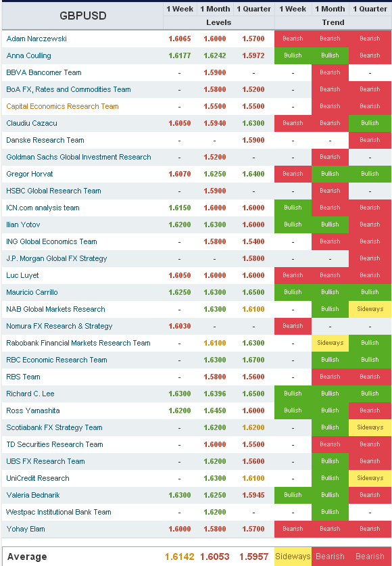Open ICN.com analysis team link

43,208
